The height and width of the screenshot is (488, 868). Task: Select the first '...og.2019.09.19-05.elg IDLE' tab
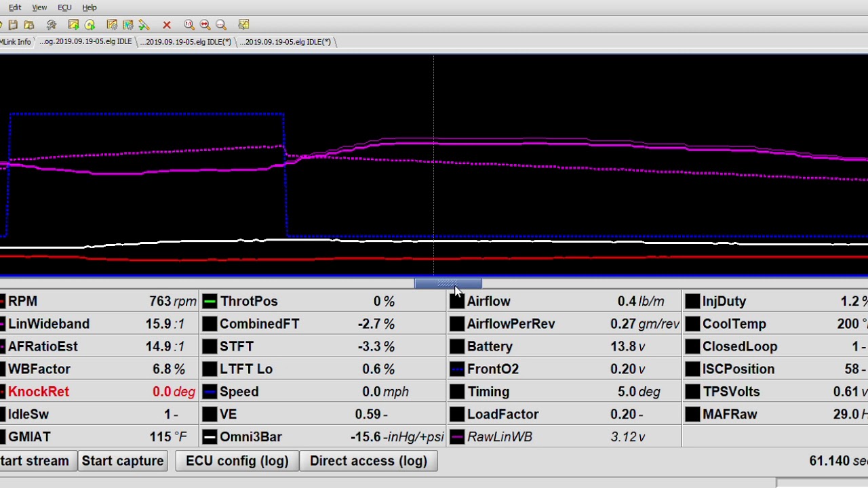pyautogui.click(x=85, y=42)
